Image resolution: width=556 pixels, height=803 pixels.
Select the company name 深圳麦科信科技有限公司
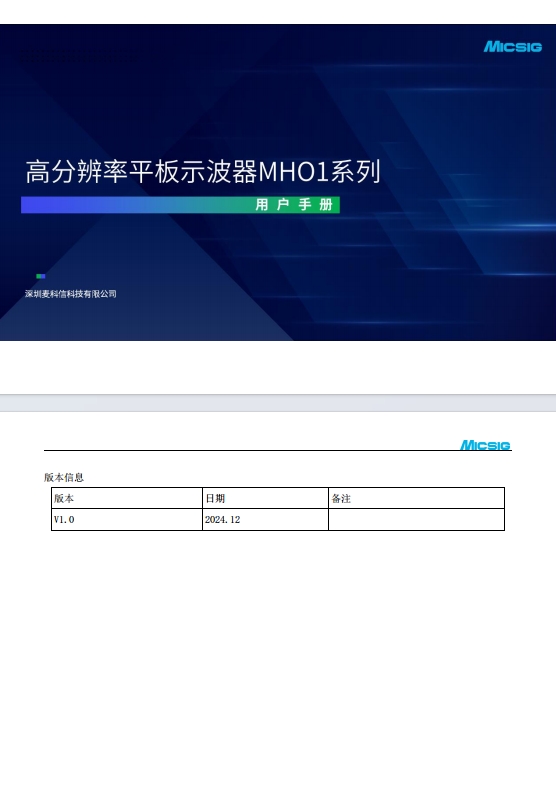pos(71,294)
